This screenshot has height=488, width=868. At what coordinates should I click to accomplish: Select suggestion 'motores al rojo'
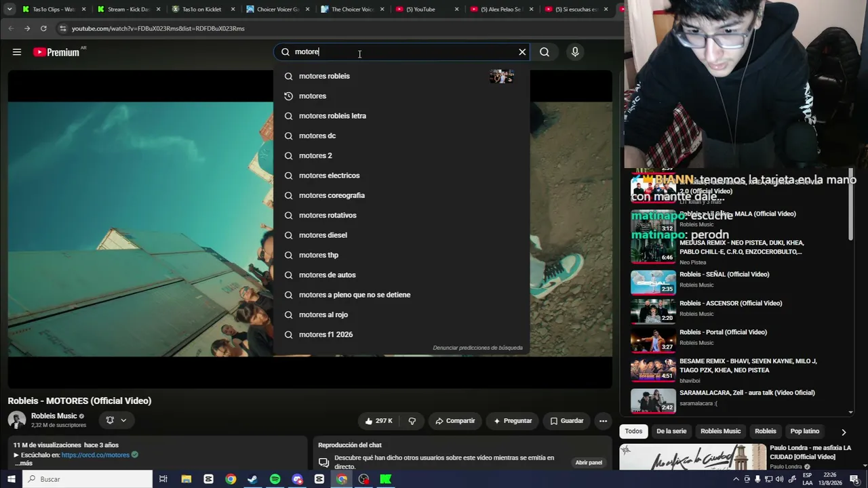click(x=401, y=314)
